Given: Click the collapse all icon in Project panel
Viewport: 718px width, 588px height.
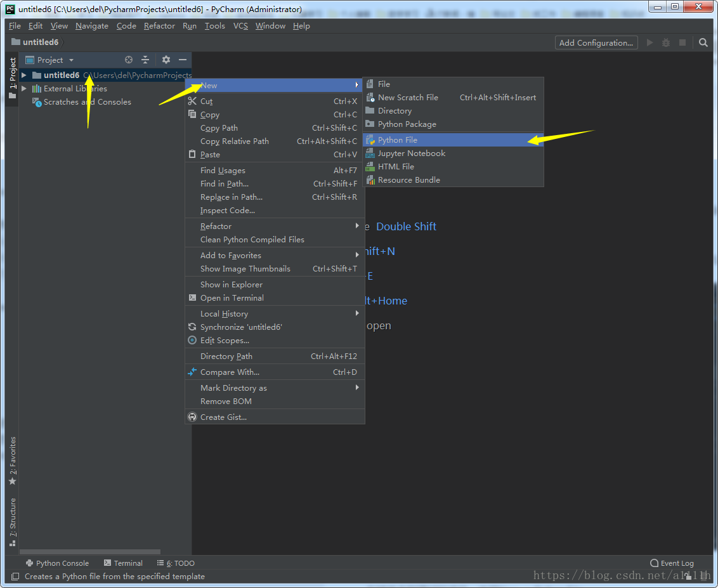Looking at the screenshot, I should (145, 60).
